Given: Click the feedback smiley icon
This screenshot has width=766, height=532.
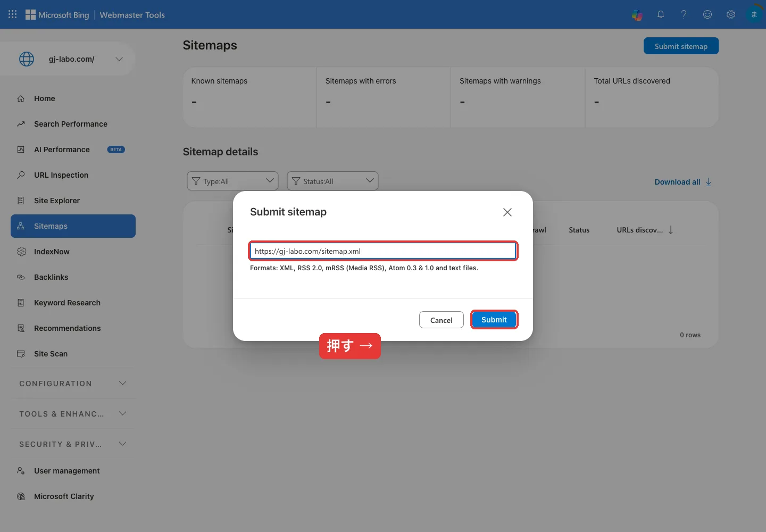Looking at the screenshot, I should [x=707, y=15].
